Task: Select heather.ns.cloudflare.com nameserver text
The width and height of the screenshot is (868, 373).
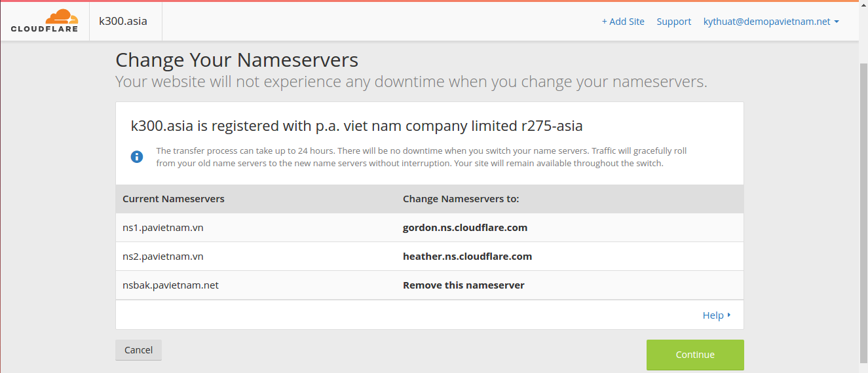Action: coord(467,257)
